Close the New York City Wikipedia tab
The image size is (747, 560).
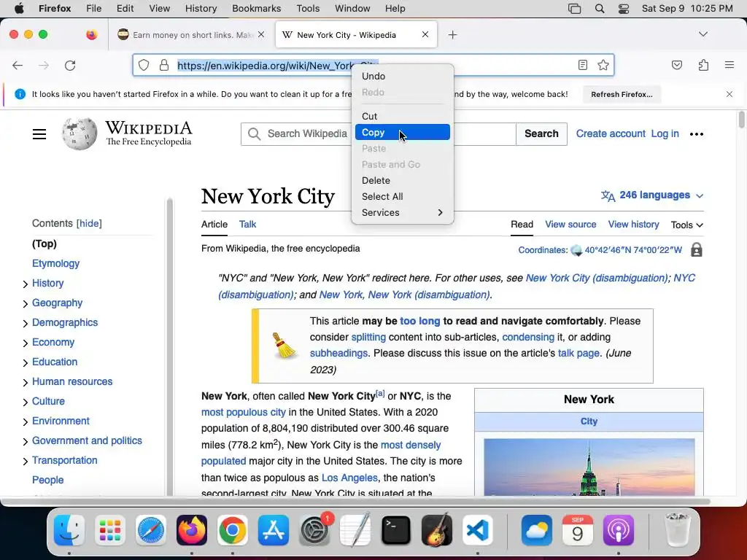[425, 35]
